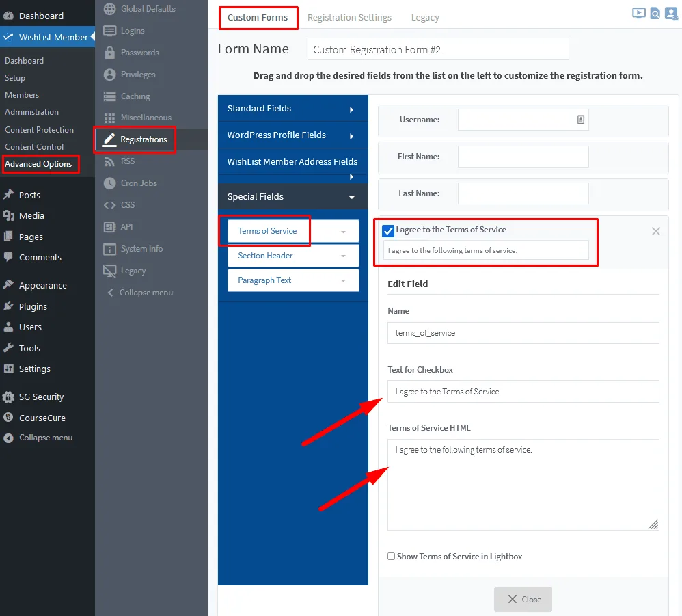Expand the Standard Fields section
Image resolution: width=682 pixels, height=616 pixels.
(x=292, y=108)
